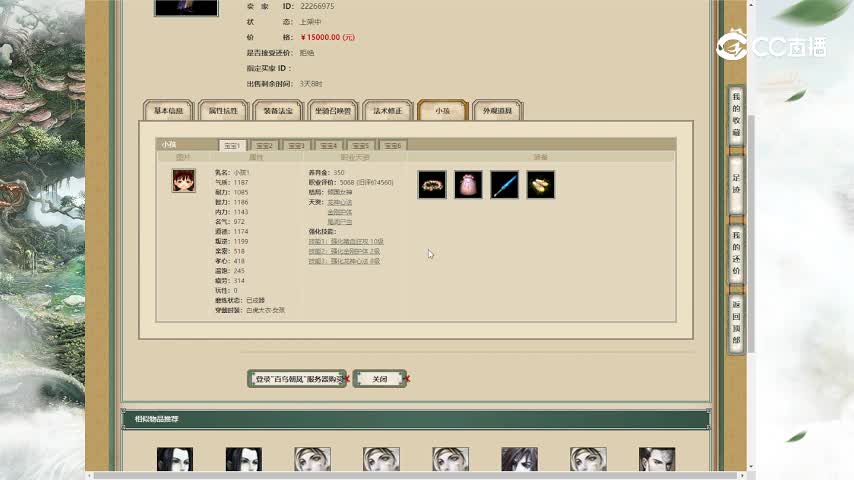854x480 pixels.
Task: Select the 宝宝6 sub-tab
Action: pos(393,145)
